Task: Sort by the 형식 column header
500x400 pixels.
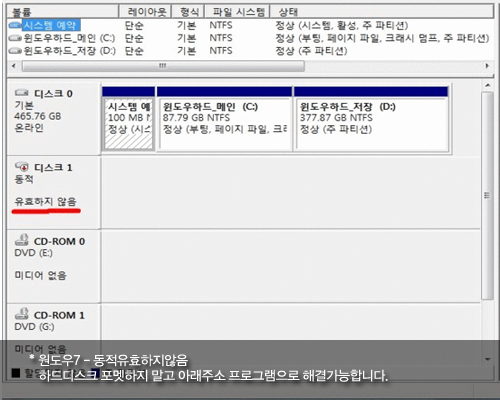Action: (188, 12)
